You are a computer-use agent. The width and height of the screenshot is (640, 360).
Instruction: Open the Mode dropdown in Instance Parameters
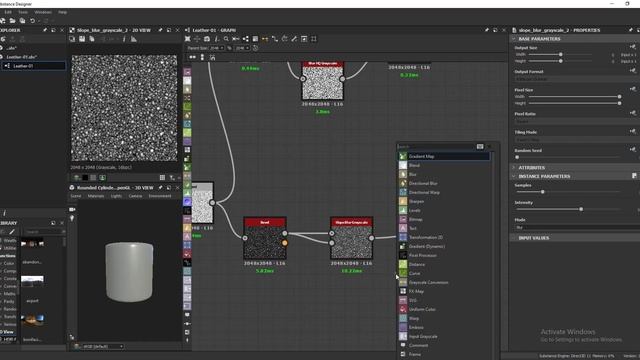coord(577,227)
